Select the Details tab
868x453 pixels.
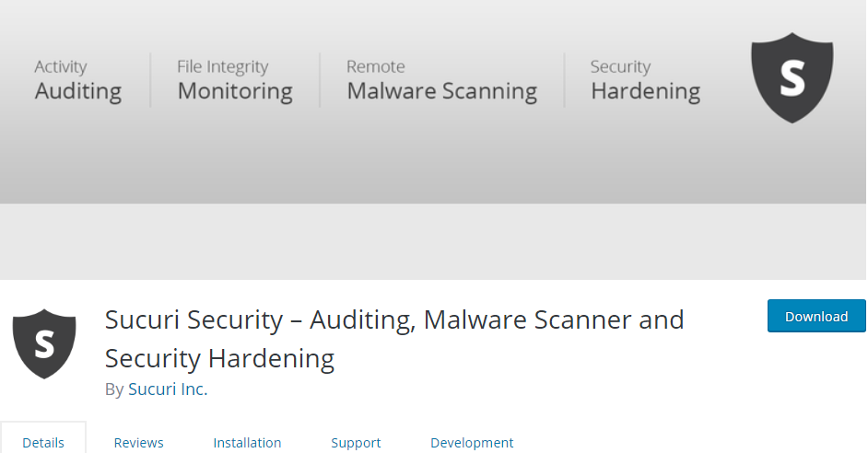(x=43, y=443)
